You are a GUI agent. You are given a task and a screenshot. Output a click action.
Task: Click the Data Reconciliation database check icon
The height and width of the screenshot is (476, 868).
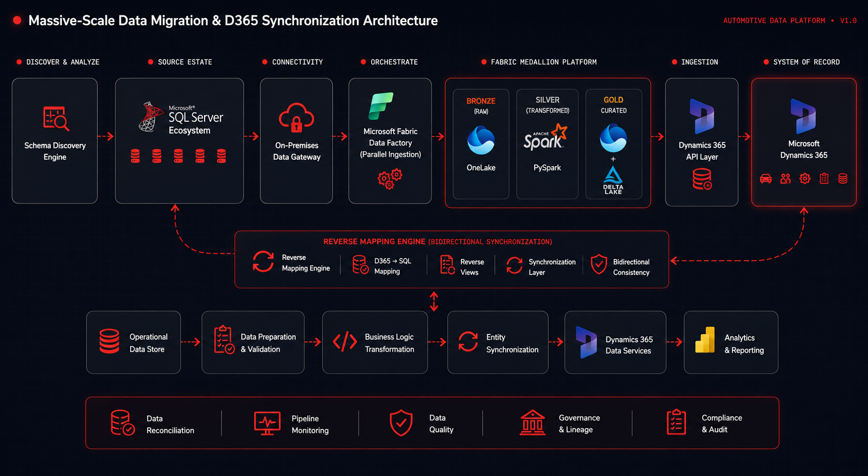pyautogui.click(x=123, y=423)
